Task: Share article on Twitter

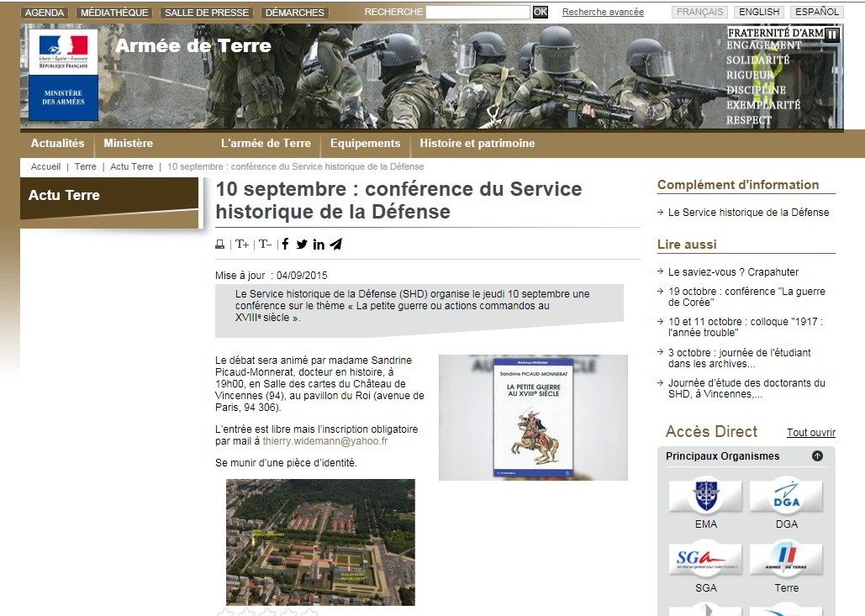Action: point(302,245)
